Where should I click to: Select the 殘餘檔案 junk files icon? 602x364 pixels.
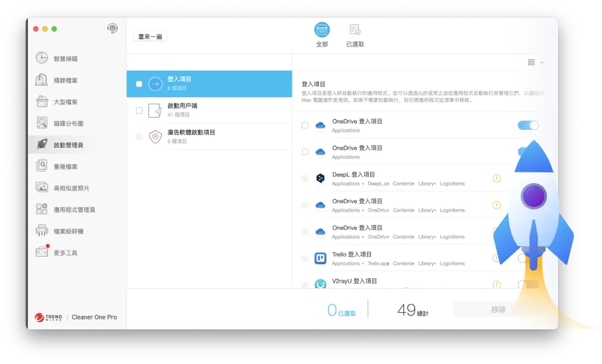pos(42,81)
